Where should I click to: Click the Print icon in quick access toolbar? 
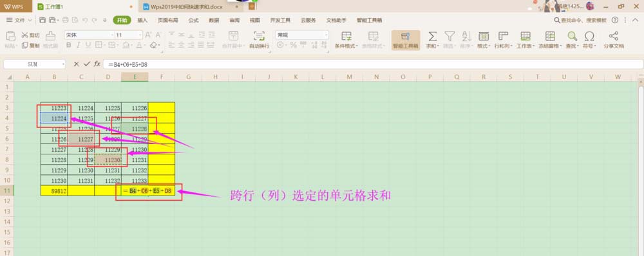[66, 20]
